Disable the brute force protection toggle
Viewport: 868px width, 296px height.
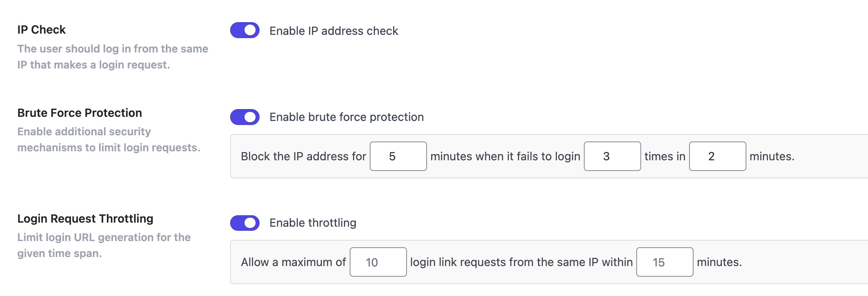244,116
